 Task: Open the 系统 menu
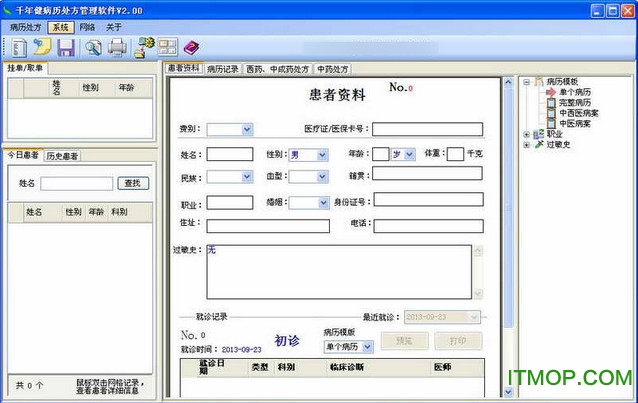coord(61,27)
